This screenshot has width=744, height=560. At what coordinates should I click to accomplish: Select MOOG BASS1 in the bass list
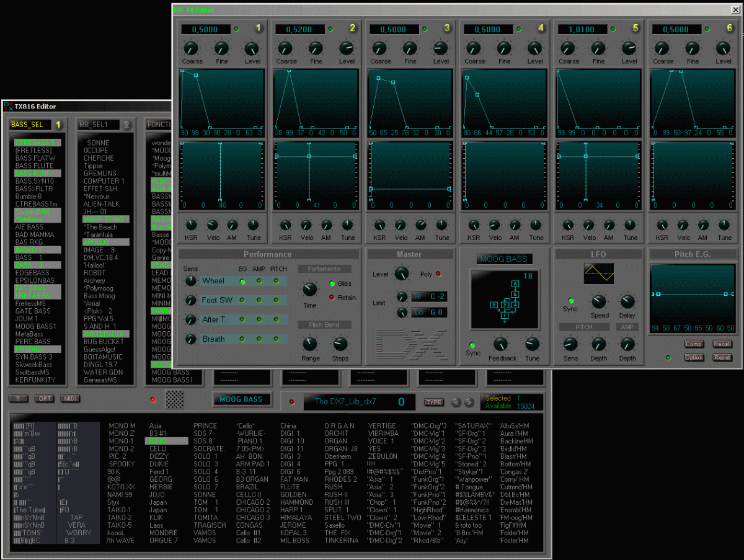coord(35,326)
